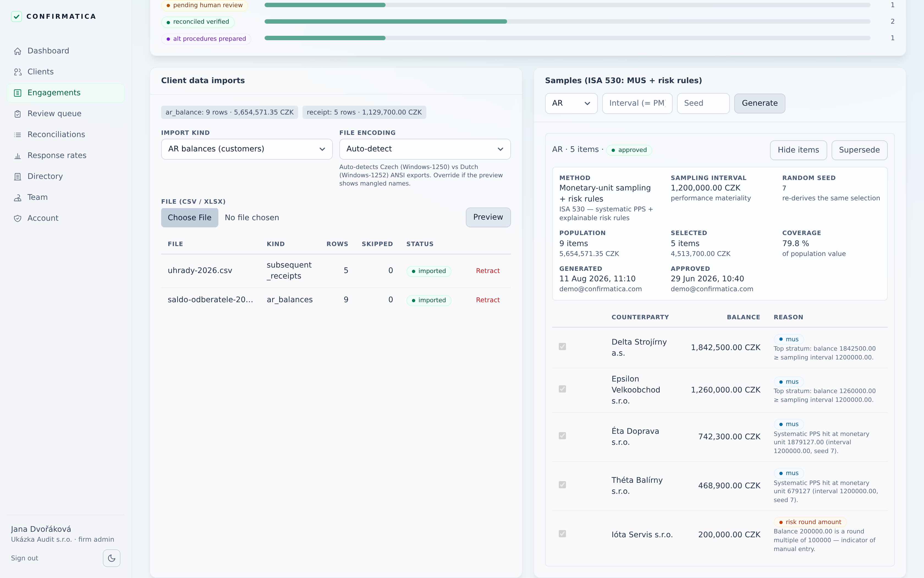Click the coverage value 79.8 %

pyautogui.click(x=795, y=244)
